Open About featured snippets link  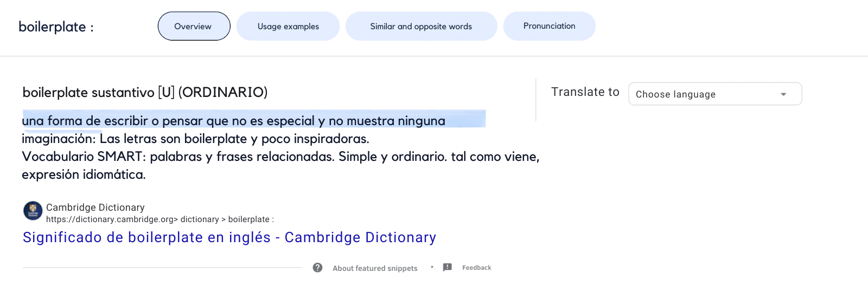click(x=375, y=268)
